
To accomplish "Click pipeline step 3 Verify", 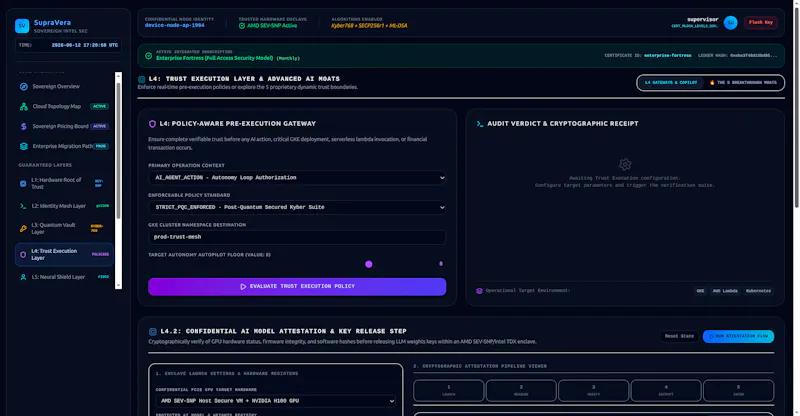I will coord(593,390).
